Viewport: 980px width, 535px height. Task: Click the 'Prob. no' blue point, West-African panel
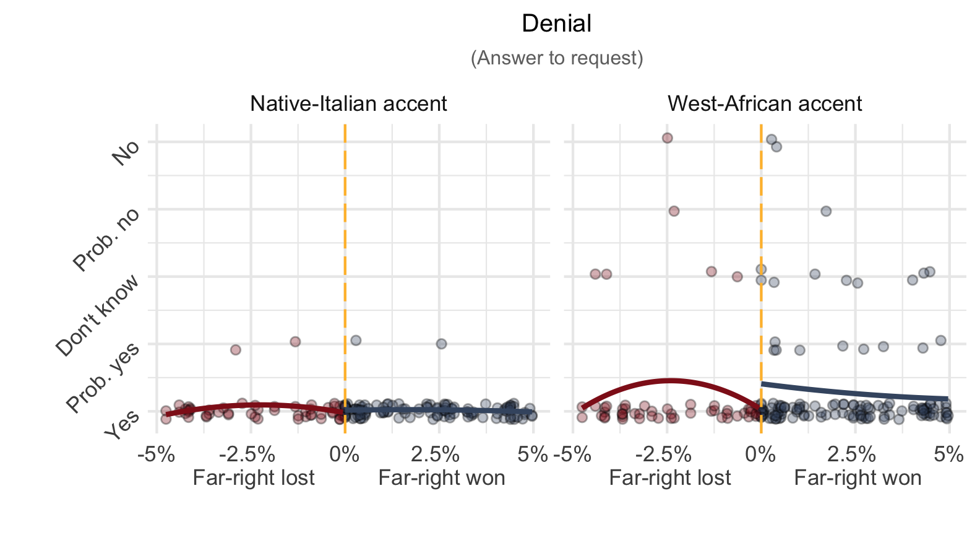(x=825, y=211)
